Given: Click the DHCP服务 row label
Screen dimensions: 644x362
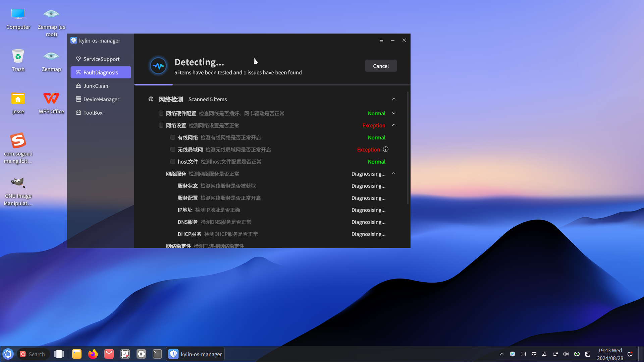Looking at the screenshot, I should point(190,234).
